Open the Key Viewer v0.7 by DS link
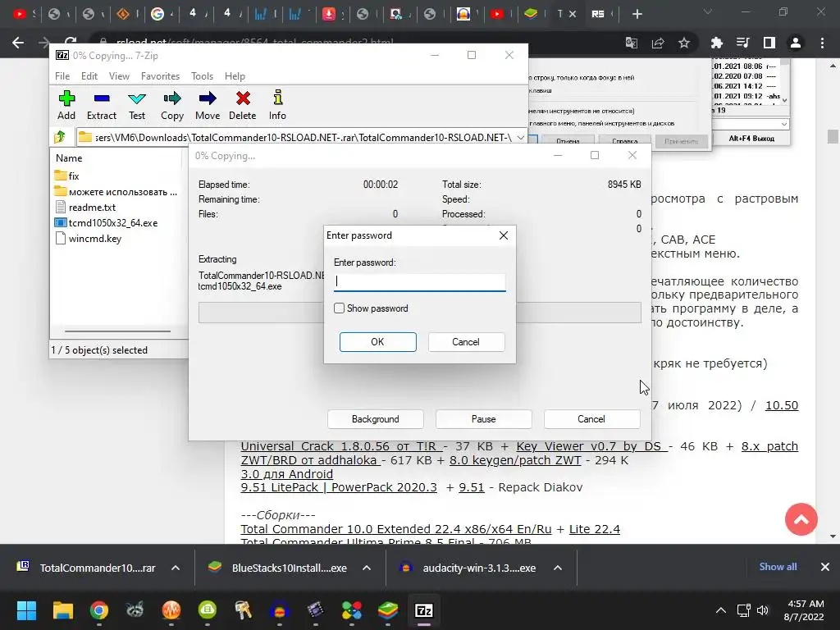This screenshot has width=840, height=630. [592, 446]
